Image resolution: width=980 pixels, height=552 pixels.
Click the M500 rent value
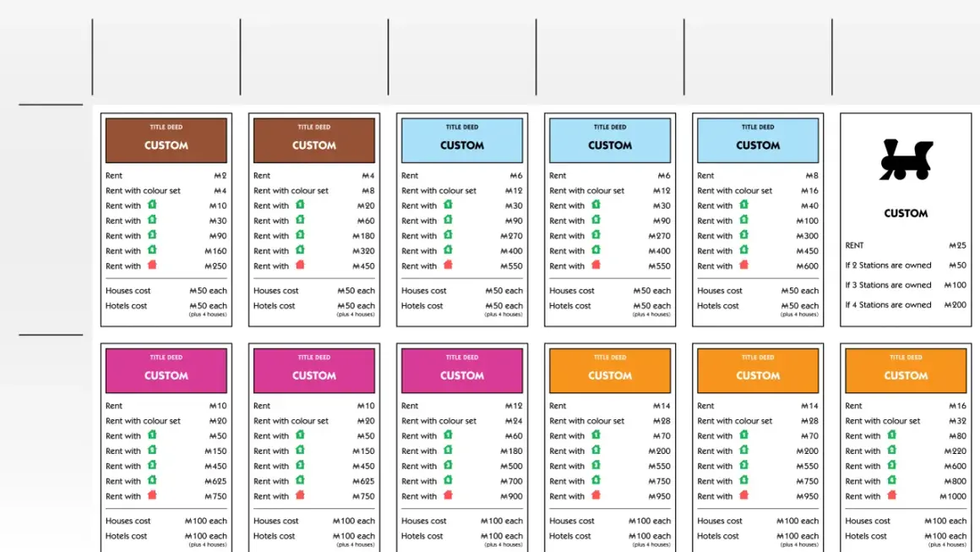[x=511, y=467]
